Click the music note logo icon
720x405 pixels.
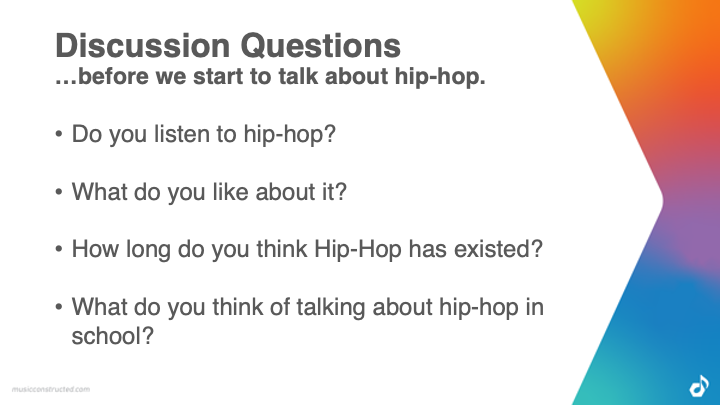tap(699, 385)
